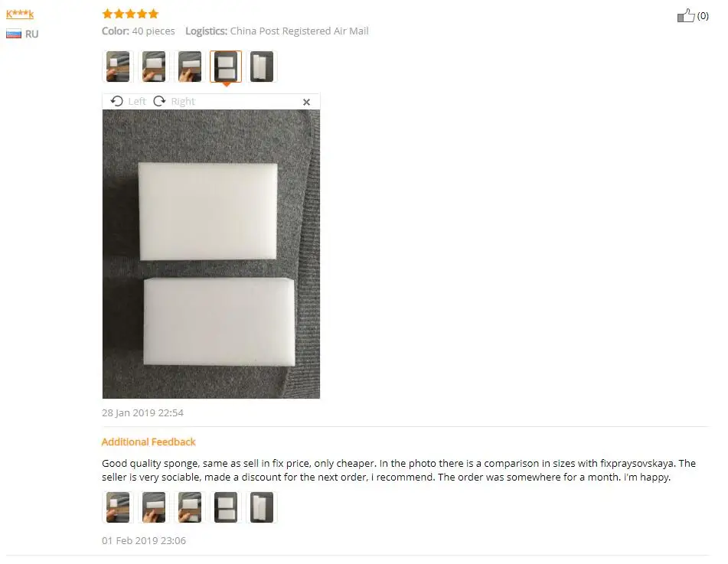
Task: Click the five-star rating icons
Action: coord(130,14)
